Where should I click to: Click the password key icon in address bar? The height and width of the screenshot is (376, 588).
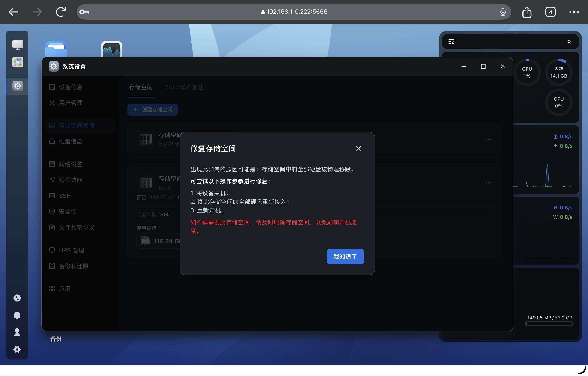click(84, 12)
